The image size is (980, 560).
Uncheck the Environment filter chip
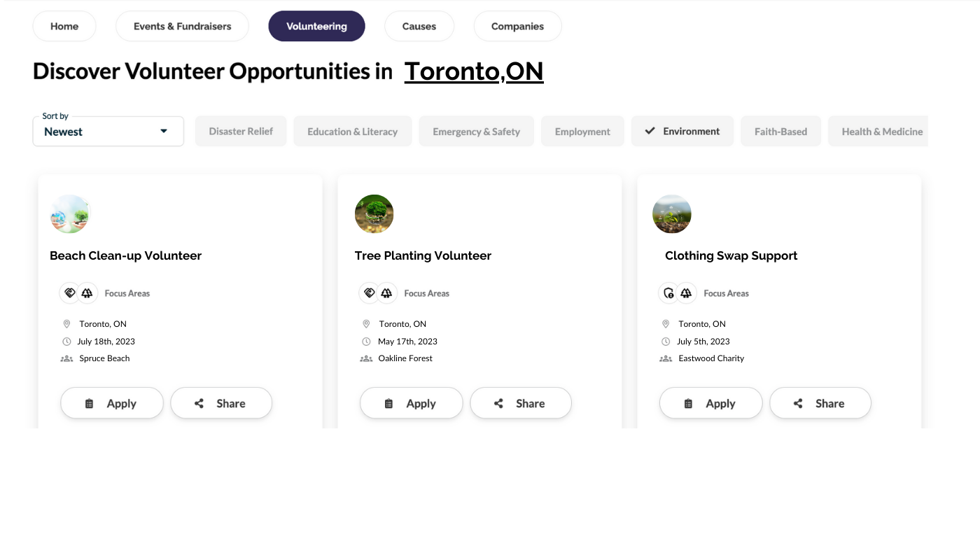(682, 131)
